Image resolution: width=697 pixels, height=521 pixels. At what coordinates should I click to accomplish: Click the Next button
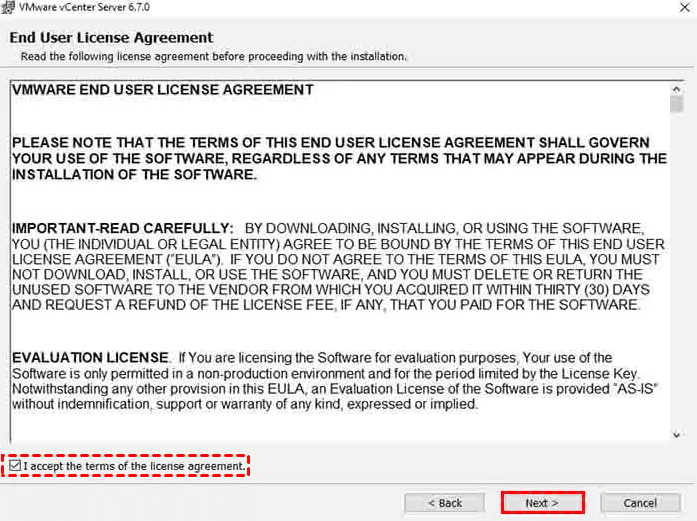pos(542,503)
